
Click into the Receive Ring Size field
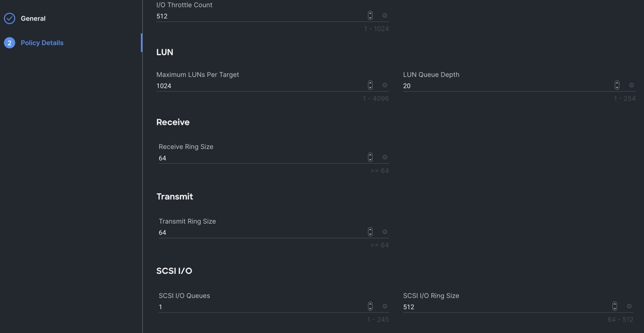tap(260, 159)
